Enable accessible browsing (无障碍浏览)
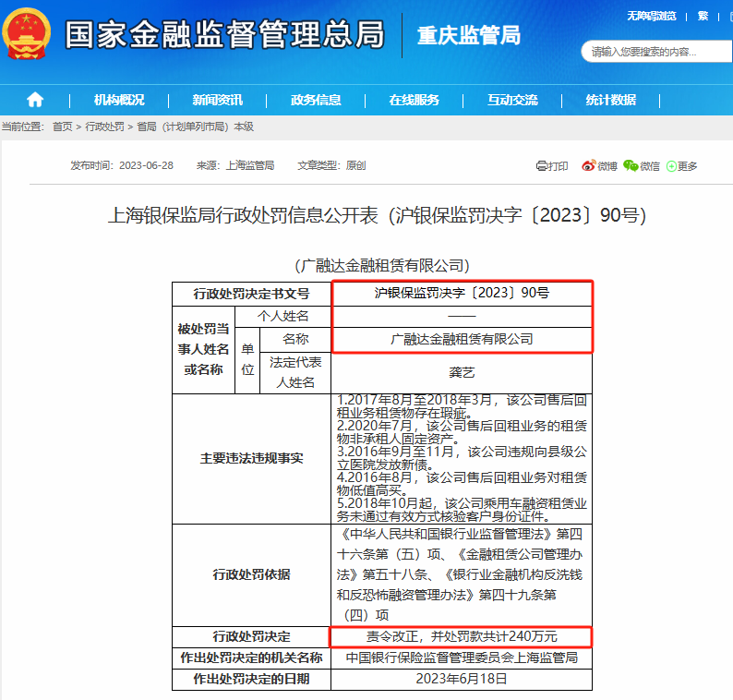 point(652,16)
